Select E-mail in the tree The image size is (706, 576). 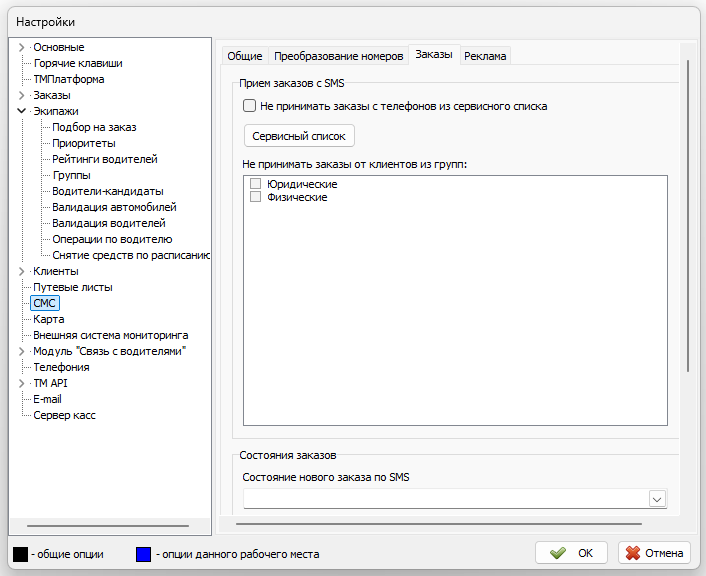point(47,399)
